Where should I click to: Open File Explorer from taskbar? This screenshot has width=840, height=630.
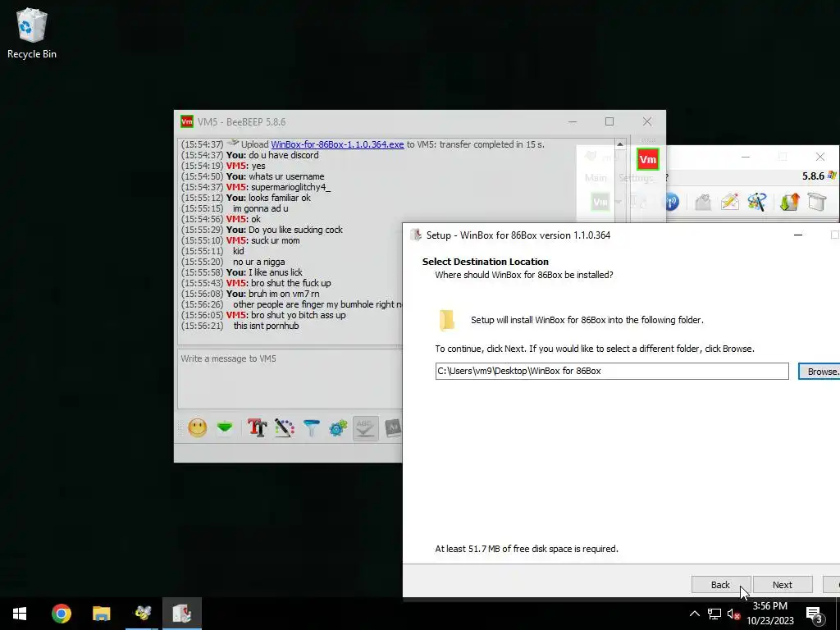click(x=101, y=614)
